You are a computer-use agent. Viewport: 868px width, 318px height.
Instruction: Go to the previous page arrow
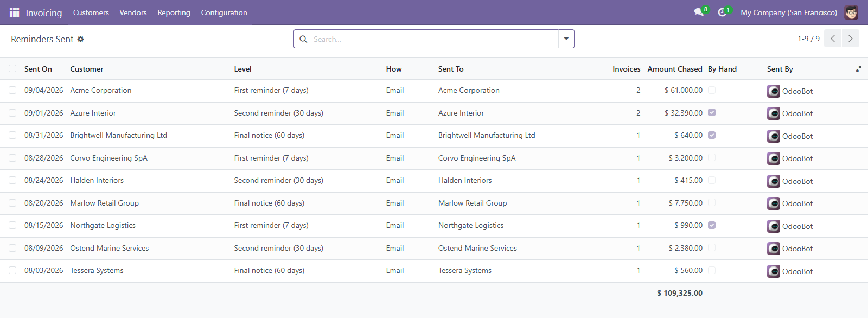tap(833, 39)
